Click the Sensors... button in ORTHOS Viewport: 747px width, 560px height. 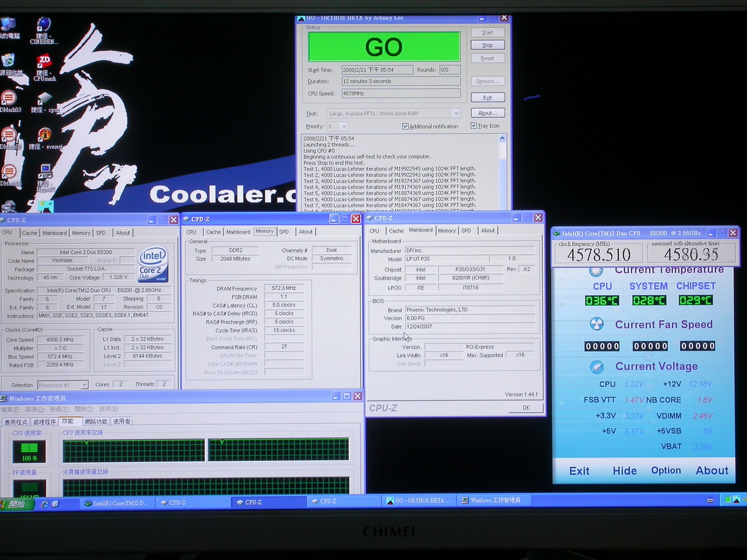[x=488, y=81]
